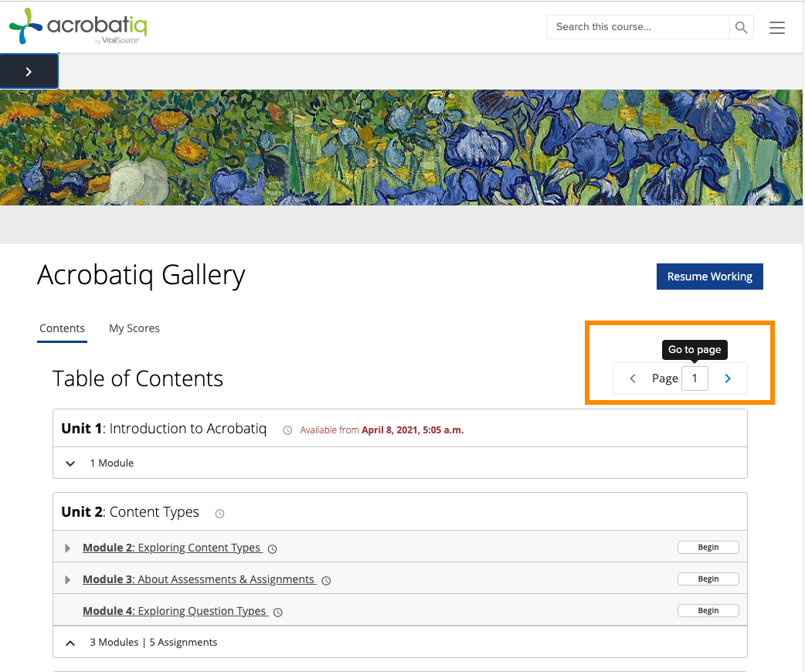The image size is (805, 672).
Task: Collapse the 3 Modules list under Unit 2
Action: [x=70, y=642]
